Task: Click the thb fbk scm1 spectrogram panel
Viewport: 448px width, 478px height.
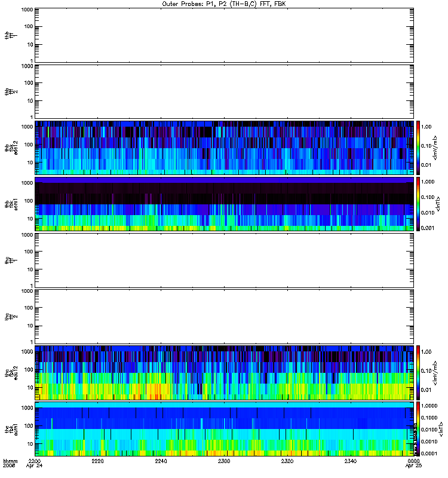Action: click(224, 204)
